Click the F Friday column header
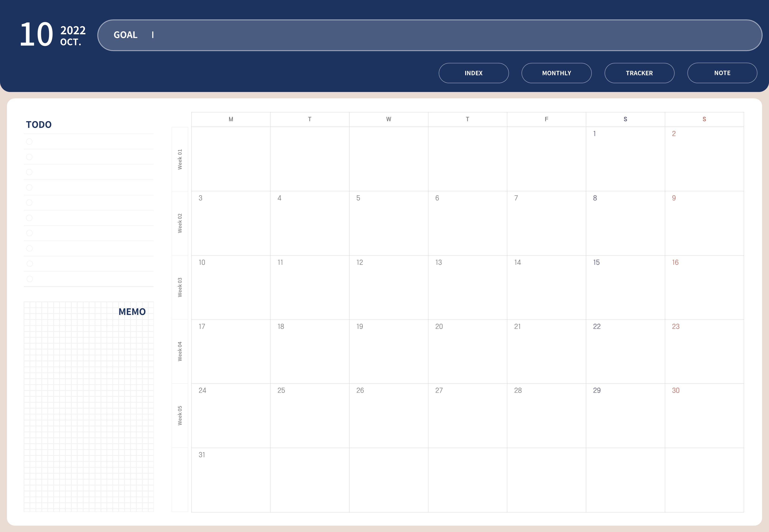Viewport: 769px width, 532px height. tap(546, 119)
